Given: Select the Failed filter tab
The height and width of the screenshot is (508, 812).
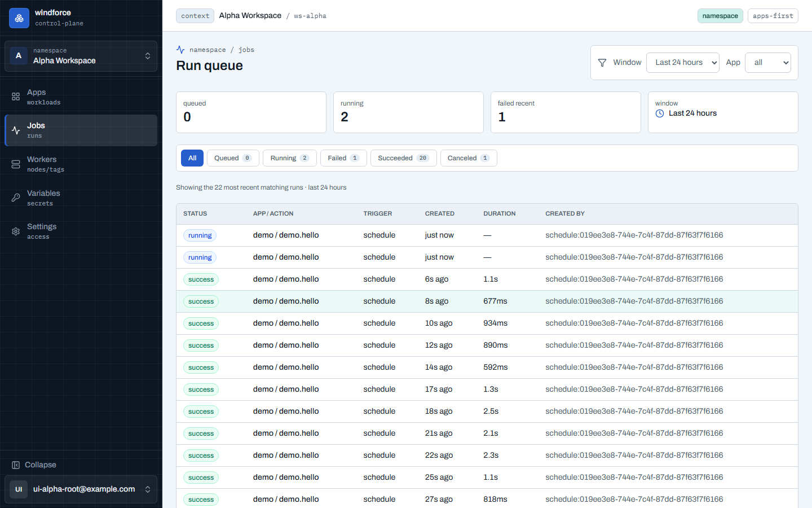Looking at the screenshot, I should point(343,158).
